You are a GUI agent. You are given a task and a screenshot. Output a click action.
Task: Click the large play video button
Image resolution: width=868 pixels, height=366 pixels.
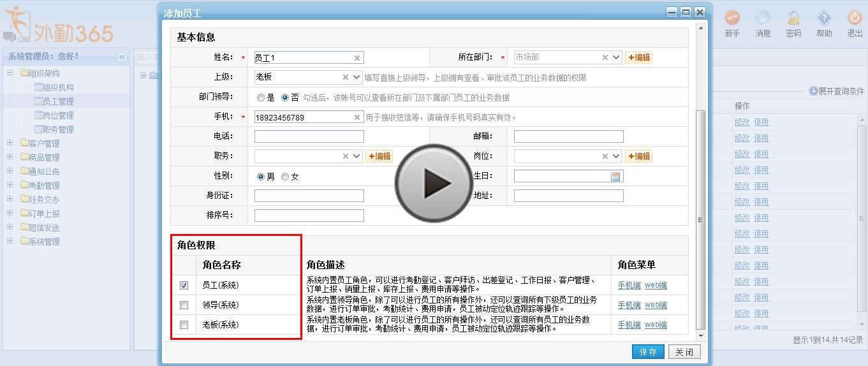pos(434,184)
